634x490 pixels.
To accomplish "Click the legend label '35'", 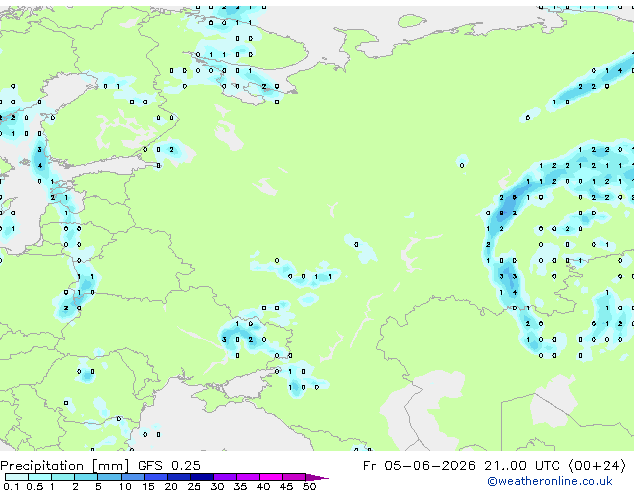I will [x=240, y=486].
